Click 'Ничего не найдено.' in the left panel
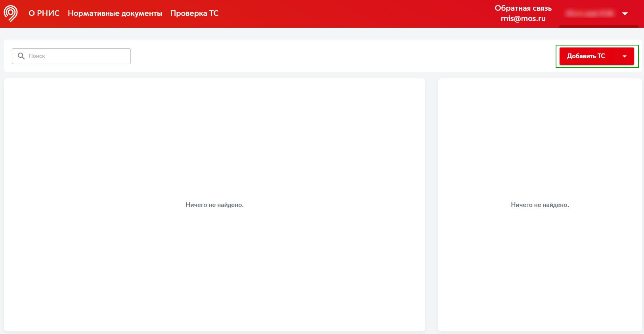The width and height of the screenshot is (644, 334). coord(214,205)
